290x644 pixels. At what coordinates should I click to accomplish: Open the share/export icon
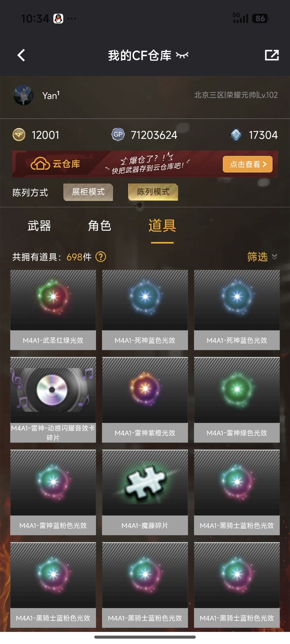(x=272, y=55)
